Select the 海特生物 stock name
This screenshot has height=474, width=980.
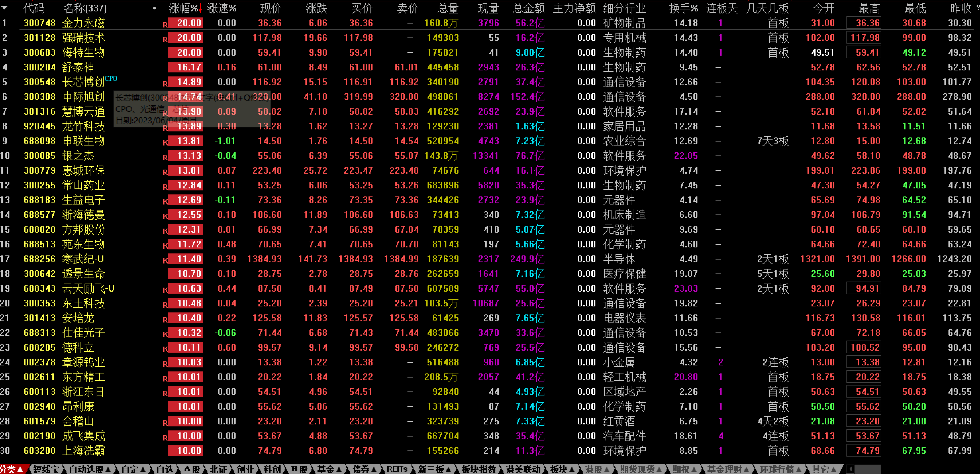(83, 52)
